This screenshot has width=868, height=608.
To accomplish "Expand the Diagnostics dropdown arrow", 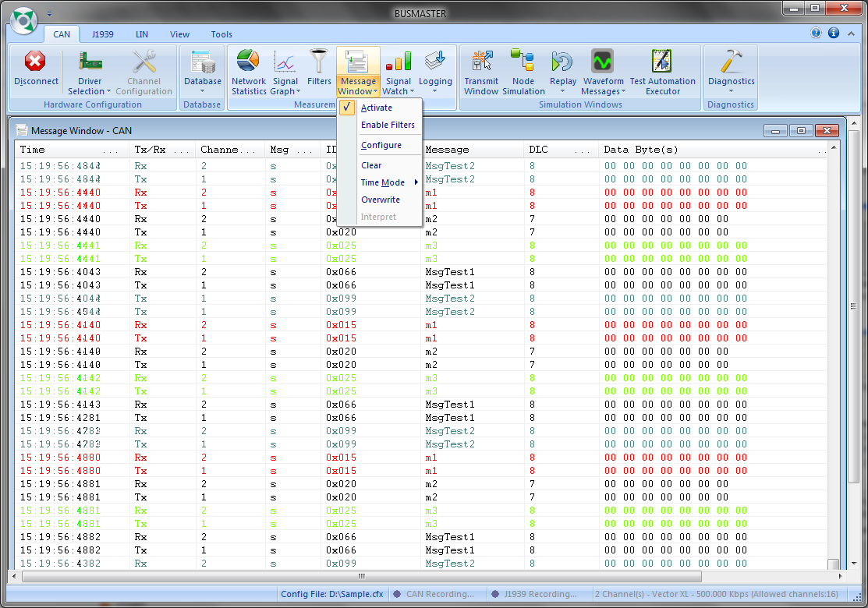I will point(731,91).
